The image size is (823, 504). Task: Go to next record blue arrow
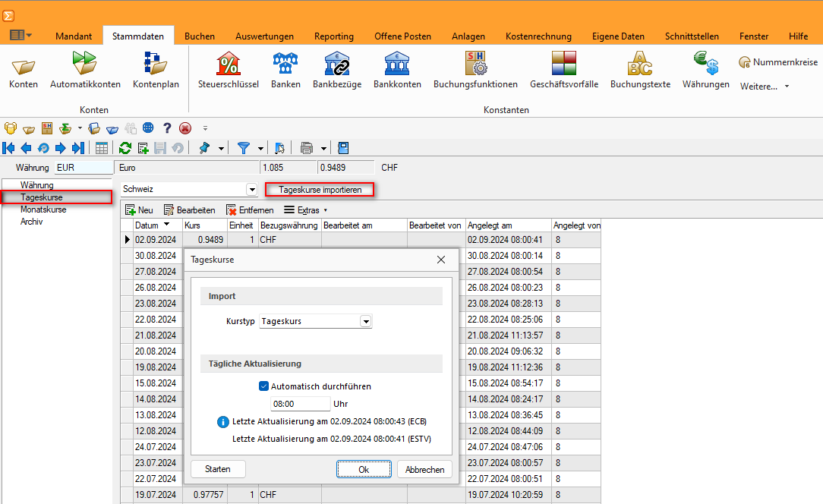click(61, 148)
